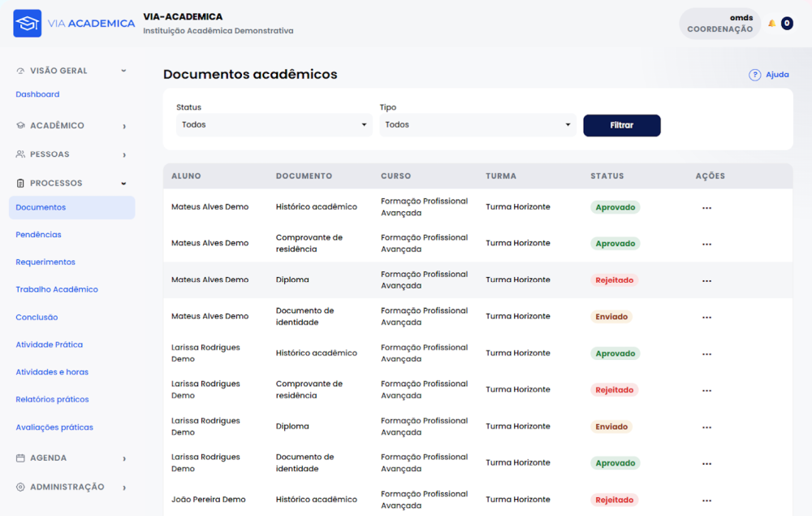The width and height of the screenshot is (812, 516).
Task: Open the Status filter dropdown
Action: pyautogui.click(x=274, y=125)
